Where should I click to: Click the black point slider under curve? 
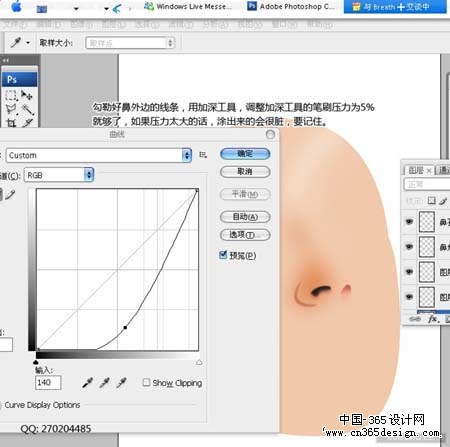click(x=36, y=362)
